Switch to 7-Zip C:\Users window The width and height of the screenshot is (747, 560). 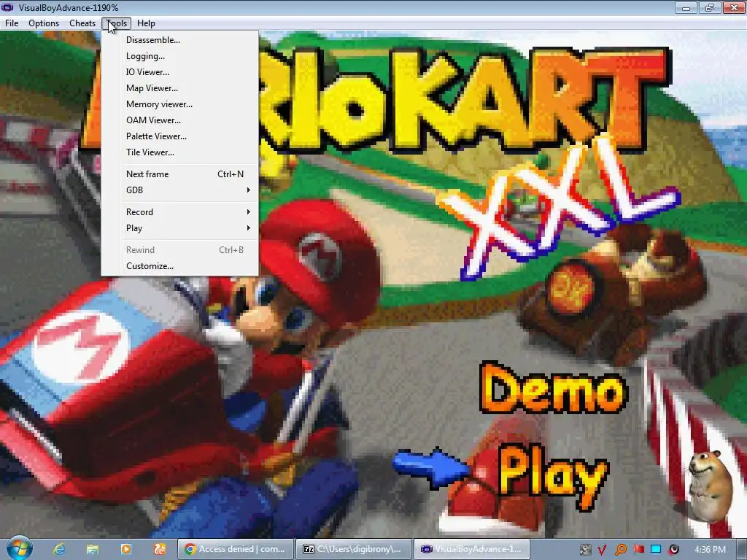tap(353, 549)
